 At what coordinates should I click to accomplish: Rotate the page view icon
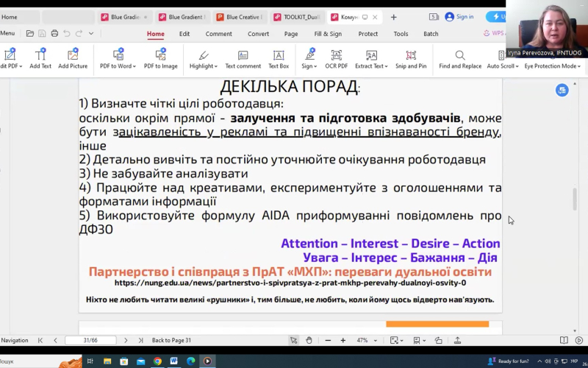(x=438, y=340)
